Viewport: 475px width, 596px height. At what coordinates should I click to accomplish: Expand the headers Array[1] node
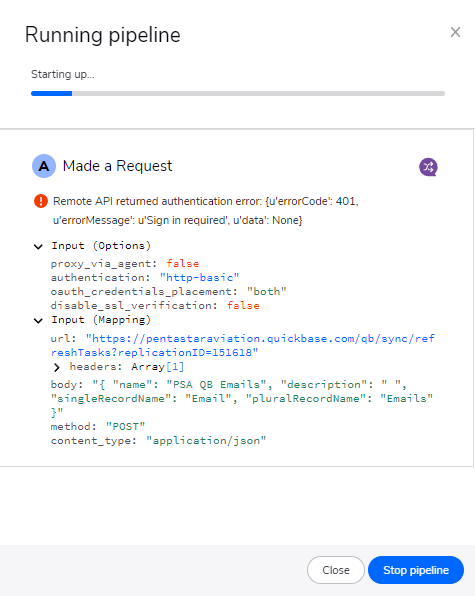pos(57,367)
